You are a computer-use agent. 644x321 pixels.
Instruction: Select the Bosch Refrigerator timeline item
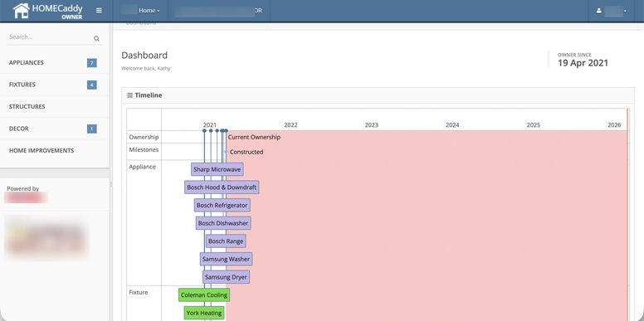(222, 205)
